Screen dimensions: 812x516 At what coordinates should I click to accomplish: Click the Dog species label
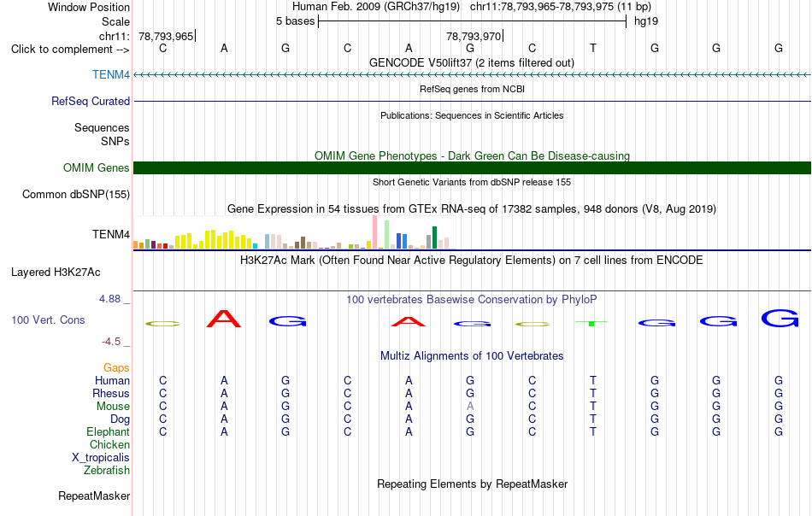pos(120,419)
